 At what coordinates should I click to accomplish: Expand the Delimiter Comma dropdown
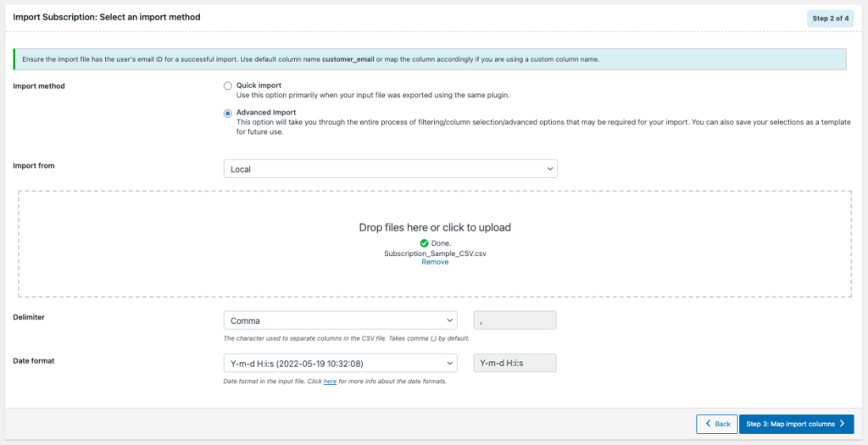coord(339,320)
